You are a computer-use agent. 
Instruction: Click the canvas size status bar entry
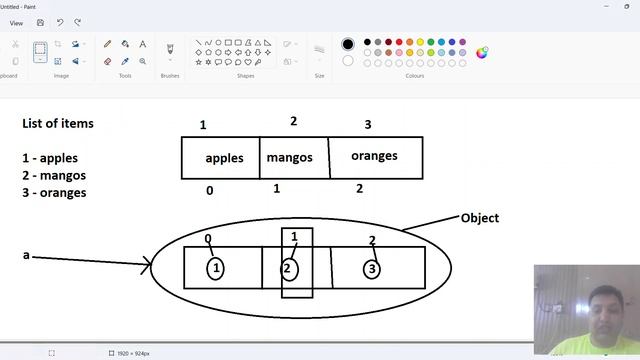point(129,353)
